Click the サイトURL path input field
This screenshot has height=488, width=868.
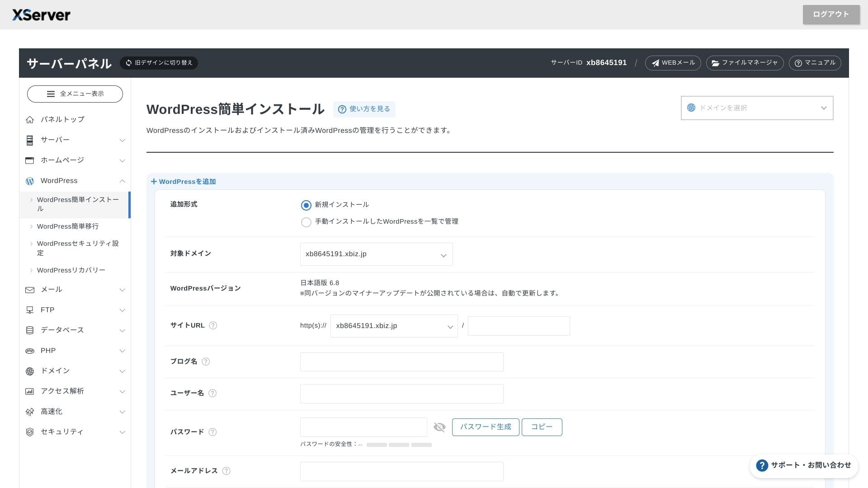(x=519, y=326)
